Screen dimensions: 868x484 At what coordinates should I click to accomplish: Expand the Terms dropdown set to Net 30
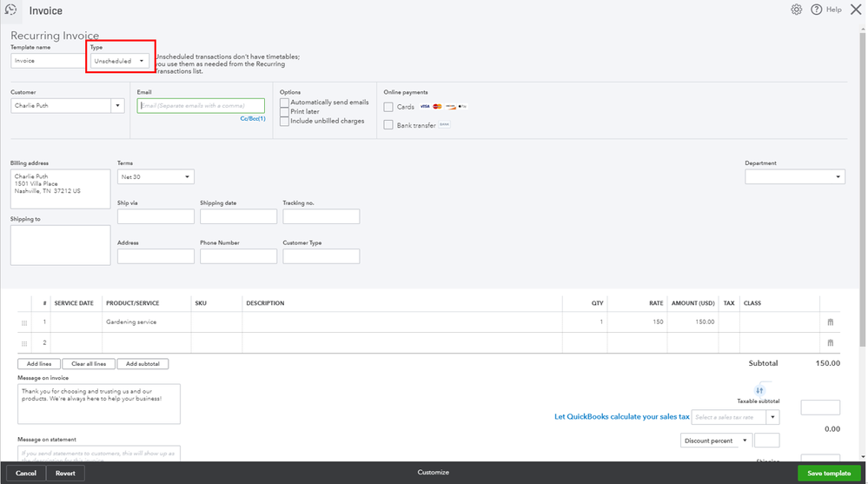click(x=156, y=177)
